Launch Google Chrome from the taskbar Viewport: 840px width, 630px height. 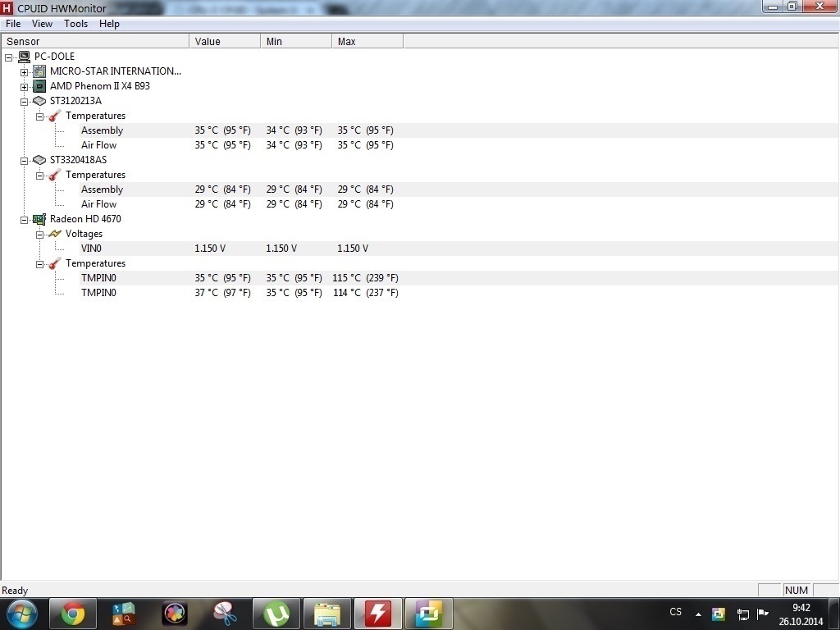click(x=73, y=614)
